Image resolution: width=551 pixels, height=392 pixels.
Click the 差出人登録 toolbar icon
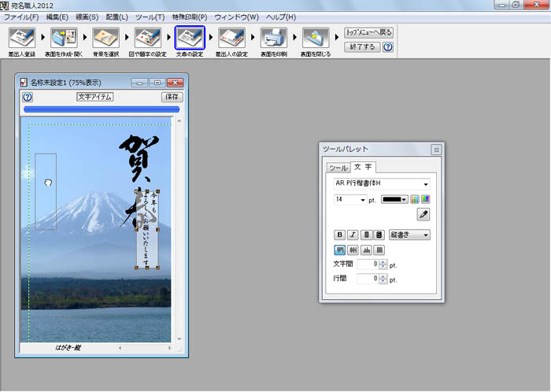coord(21,36)
